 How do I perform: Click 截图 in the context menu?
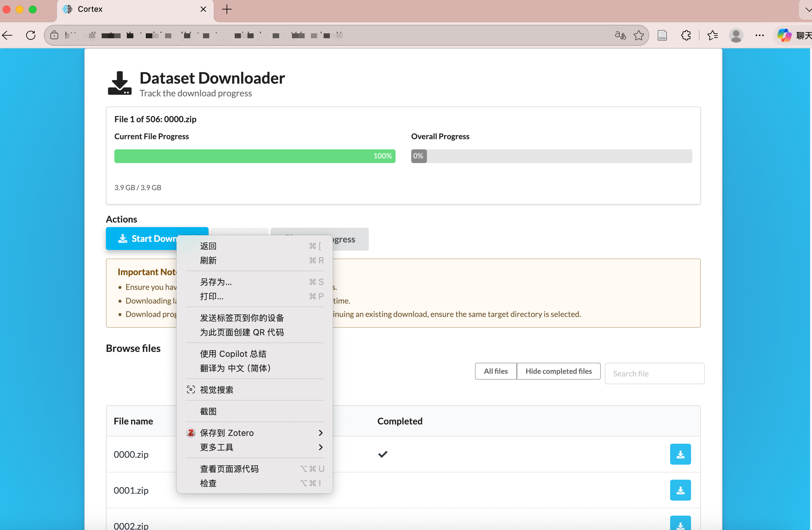tap(208, 411)
